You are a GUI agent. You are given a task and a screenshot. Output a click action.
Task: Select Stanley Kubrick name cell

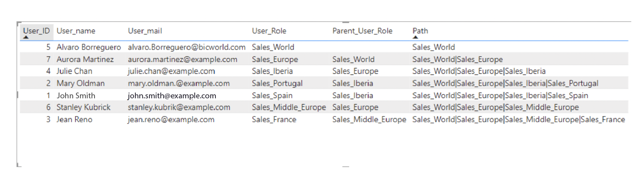coord(83,107)
